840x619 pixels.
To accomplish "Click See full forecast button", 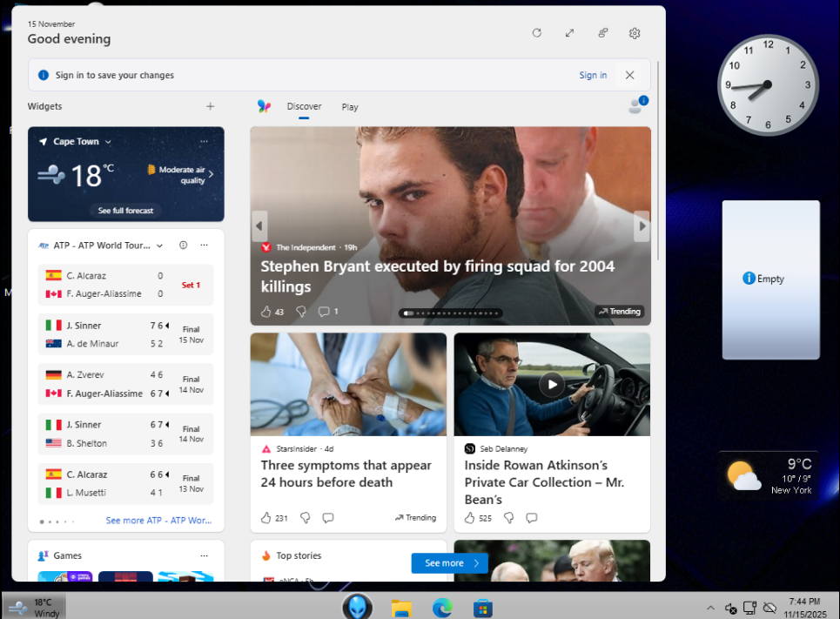I will click(125, 211).
